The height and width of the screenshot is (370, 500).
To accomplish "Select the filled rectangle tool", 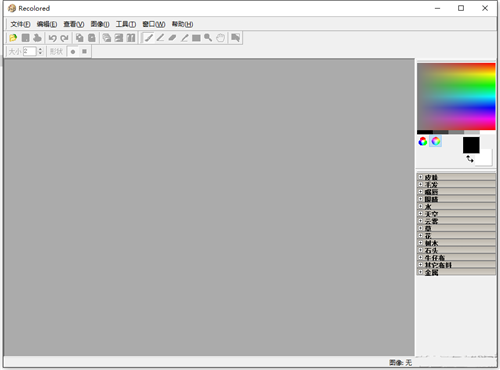I will 196,38.
